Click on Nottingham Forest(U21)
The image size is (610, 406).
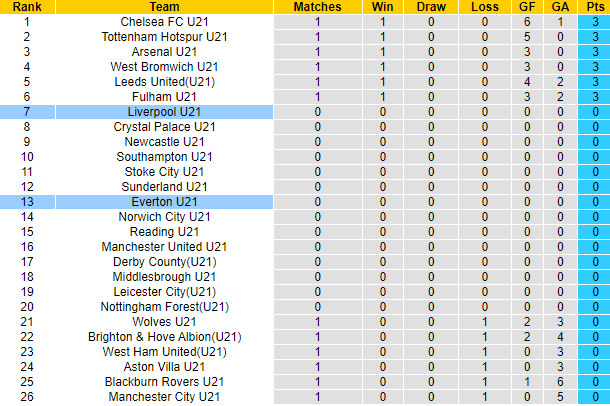(x=164, y=307)
